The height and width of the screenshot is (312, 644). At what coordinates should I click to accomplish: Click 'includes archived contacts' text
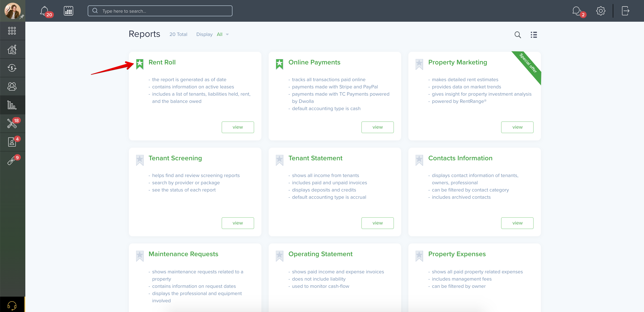pyautogui.click(x=461, y=197)
